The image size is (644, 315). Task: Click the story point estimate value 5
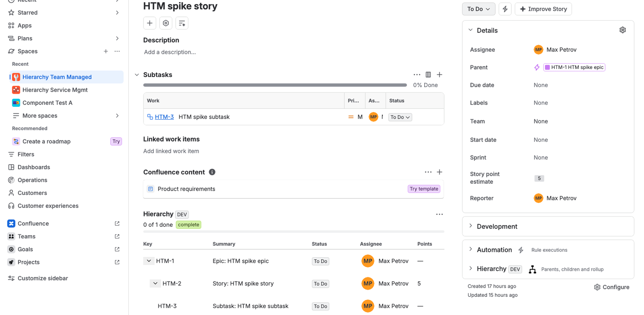point(539,178)
